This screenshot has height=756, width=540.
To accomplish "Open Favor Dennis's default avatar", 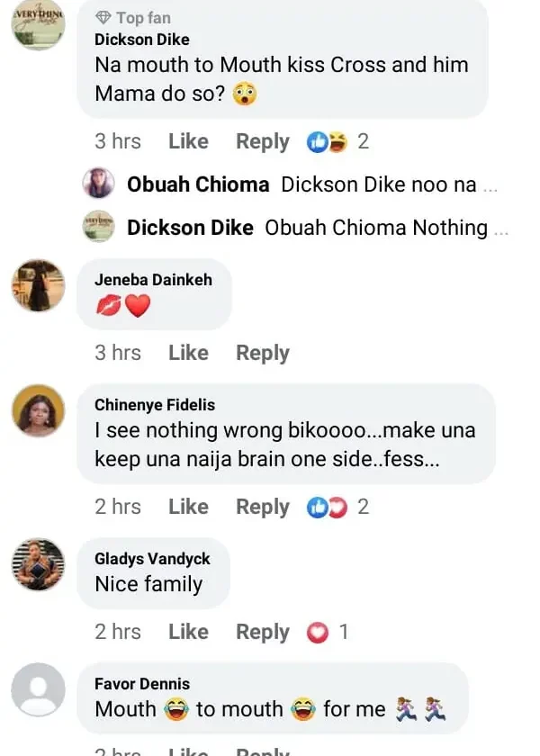I will point(38,690).
